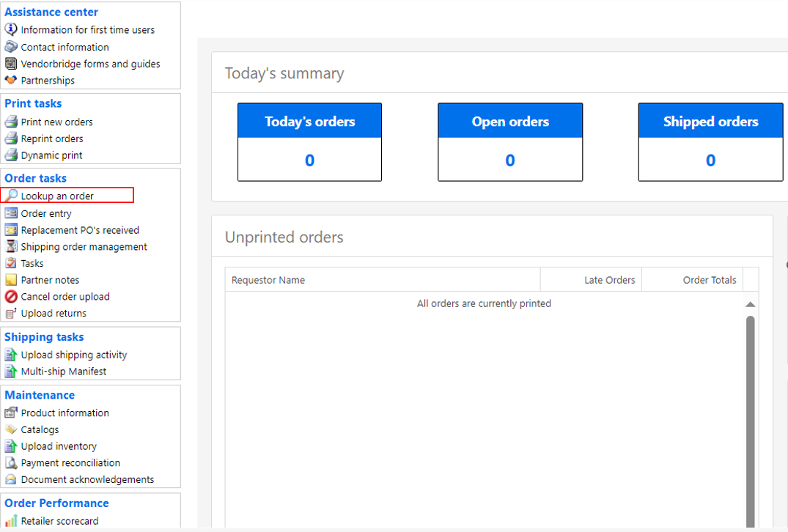Select the Upload inventory link
This screenshot has width=788, height=532.
tap(59, 446)
